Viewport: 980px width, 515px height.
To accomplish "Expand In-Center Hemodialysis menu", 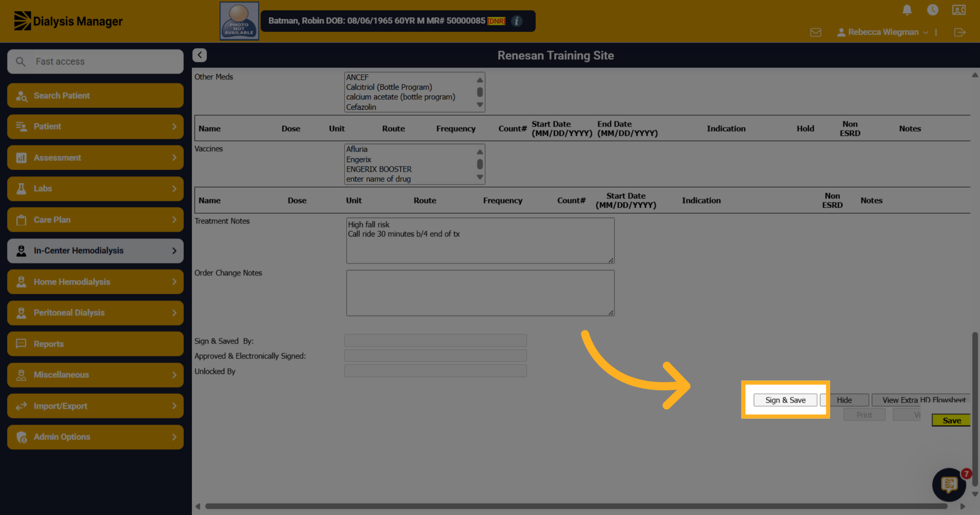I will point(95,251).
